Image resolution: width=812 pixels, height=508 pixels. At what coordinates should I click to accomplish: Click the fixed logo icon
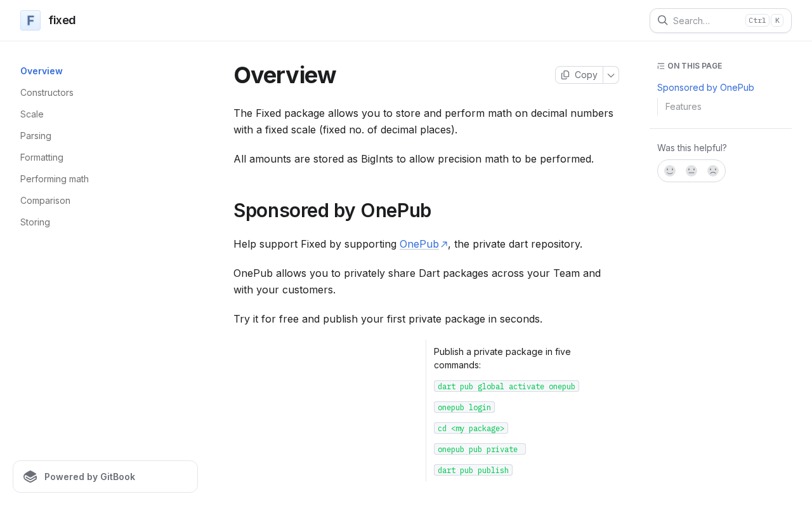pyautogui.click(x=30, y=20)
